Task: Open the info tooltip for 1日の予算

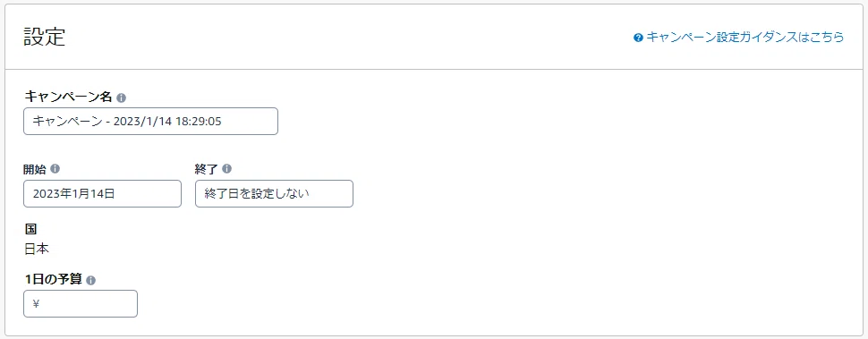Action: pos(90,280)
